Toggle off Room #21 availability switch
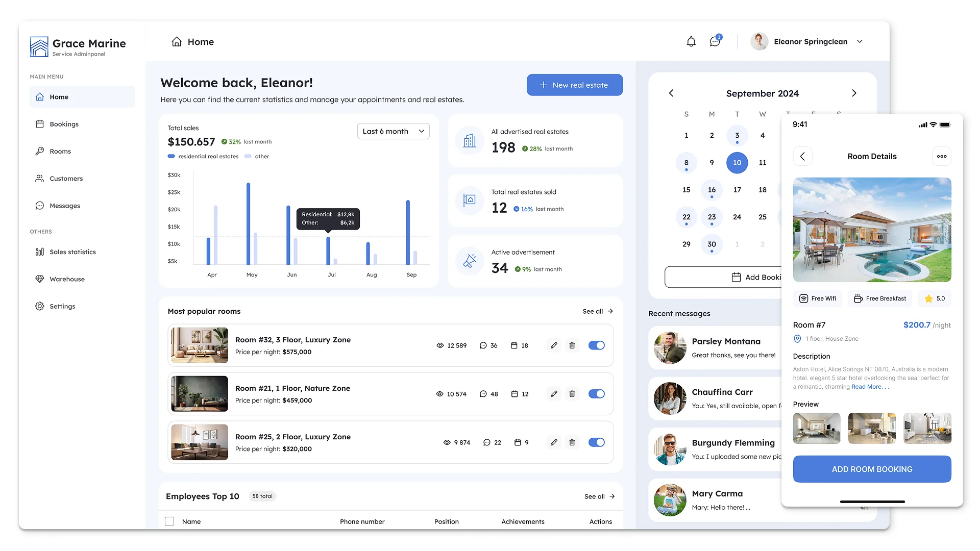 point(596,394)
